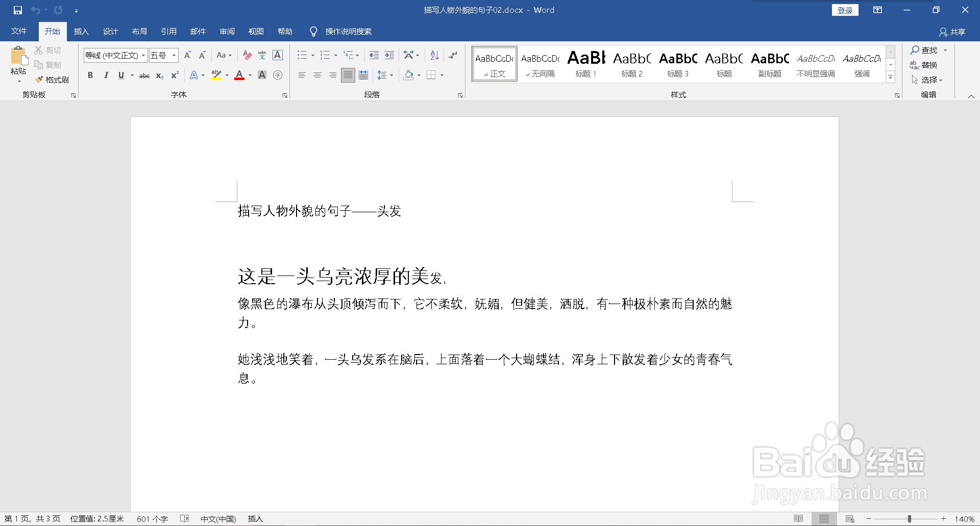This screenshot has width=980, height=526.
Task: Expand the line spacing dropdown
Action: 391,75
